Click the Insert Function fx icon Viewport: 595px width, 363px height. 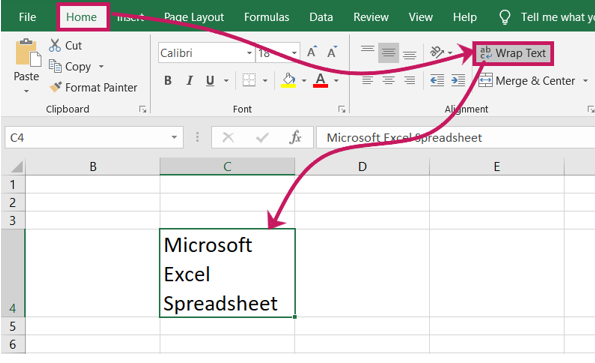pyautogui.click(x=295, y=137)
